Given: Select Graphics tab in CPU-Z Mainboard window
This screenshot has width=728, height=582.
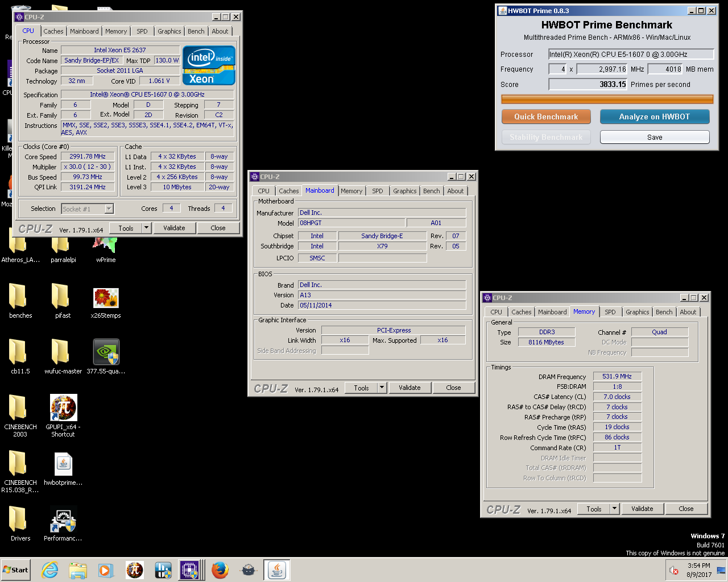Looking at the screenshot, I should point(405,191).
